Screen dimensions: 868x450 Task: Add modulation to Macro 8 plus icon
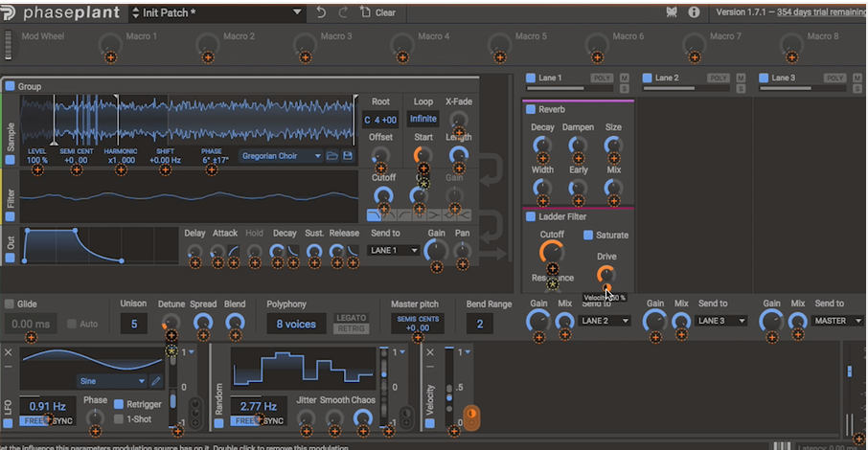(x=791, y=57)
